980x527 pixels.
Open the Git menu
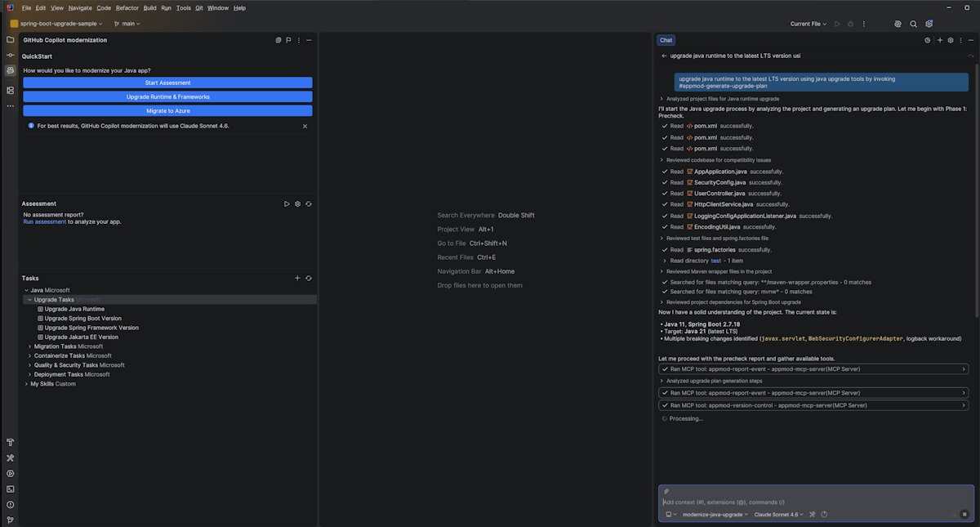(199, 7)
